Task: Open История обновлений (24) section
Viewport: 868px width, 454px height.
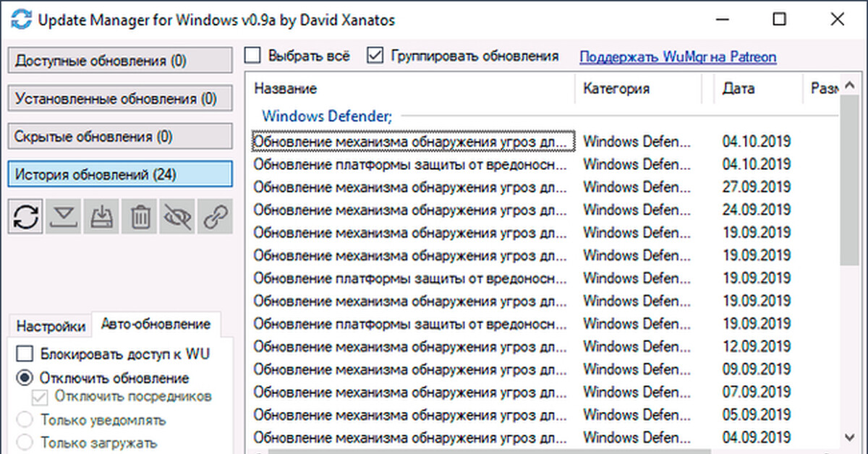Action: [x=120, y=174]
